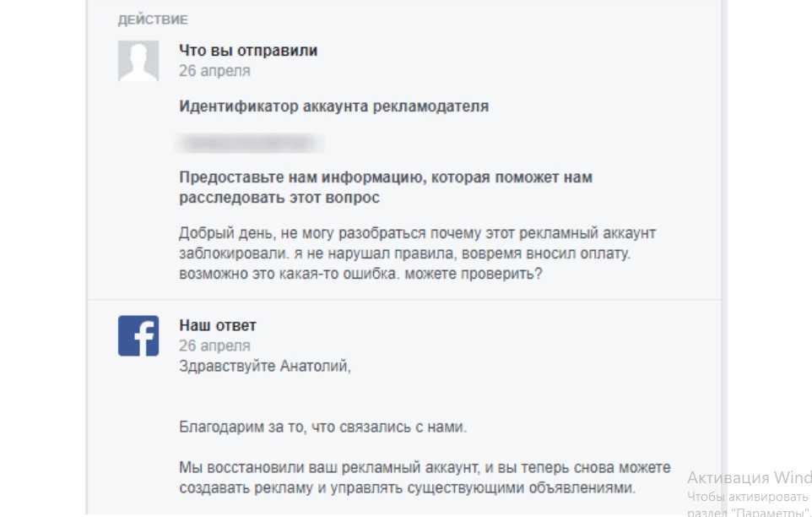
Task: Select the "Наш ответ" heading
Action: tap(218, 325)
